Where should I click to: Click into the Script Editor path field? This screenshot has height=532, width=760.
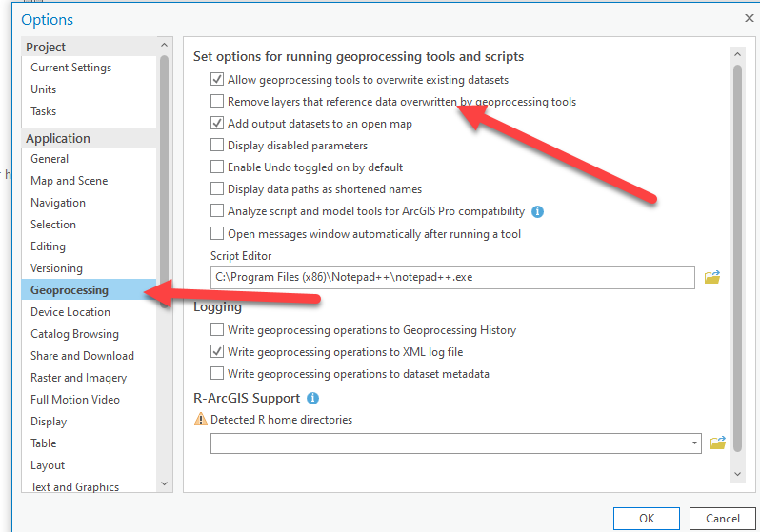pos(452,278)
